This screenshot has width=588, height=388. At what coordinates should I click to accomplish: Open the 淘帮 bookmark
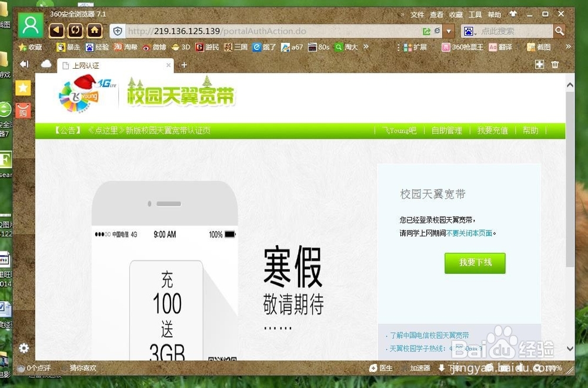coord(126,47)
